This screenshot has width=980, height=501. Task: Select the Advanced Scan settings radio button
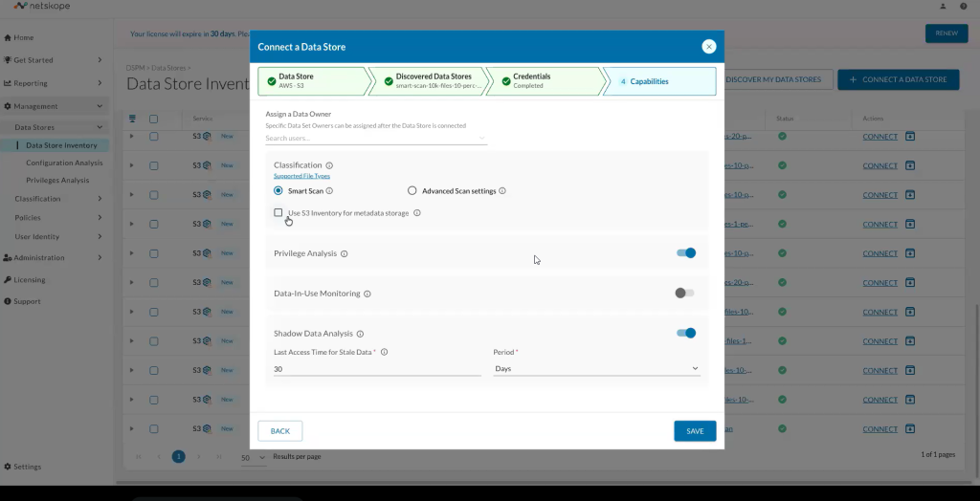point(412,190)
